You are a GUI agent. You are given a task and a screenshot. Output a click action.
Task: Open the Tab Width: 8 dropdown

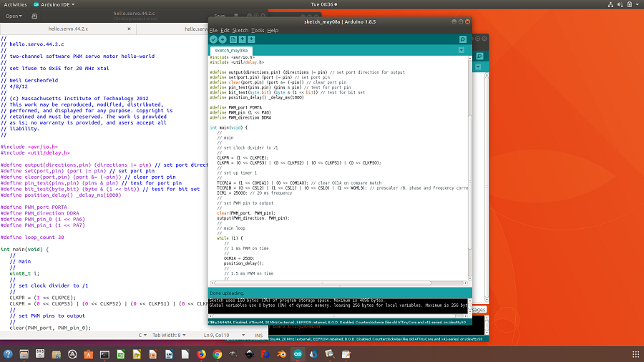169,336
